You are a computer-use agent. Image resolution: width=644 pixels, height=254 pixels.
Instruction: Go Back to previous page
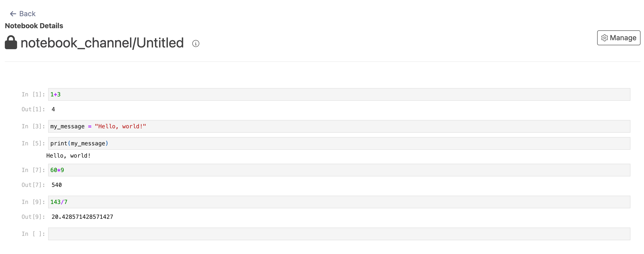click(23, 14)
